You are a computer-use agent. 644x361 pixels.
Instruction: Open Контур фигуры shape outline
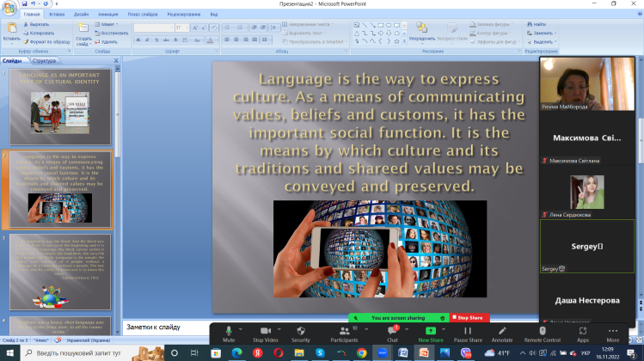tap(491, 33)
